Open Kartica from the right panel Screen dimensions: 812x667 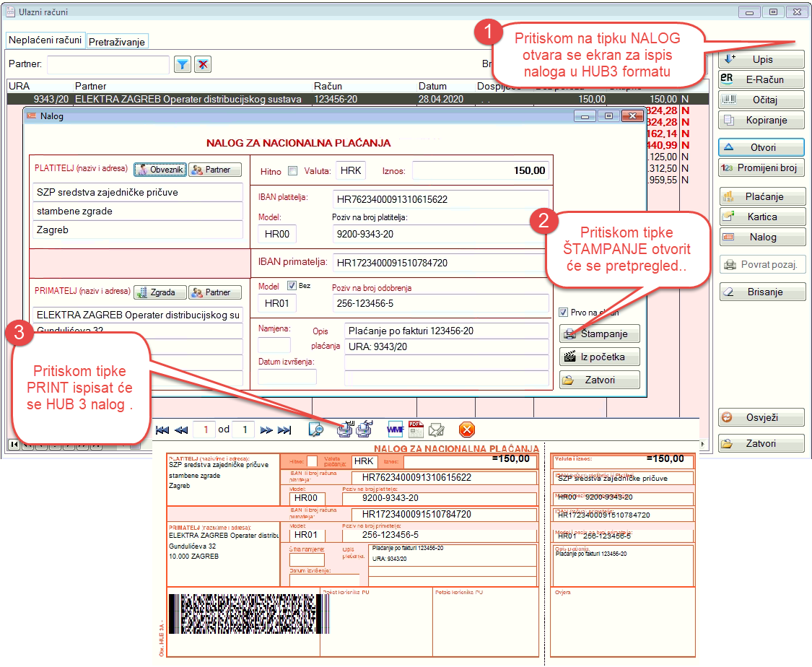(x=761, y=217)
